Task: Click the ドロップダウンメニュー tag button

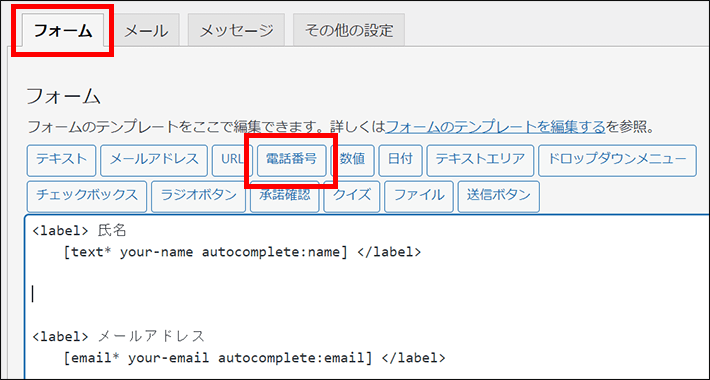Action: [617, 160]
